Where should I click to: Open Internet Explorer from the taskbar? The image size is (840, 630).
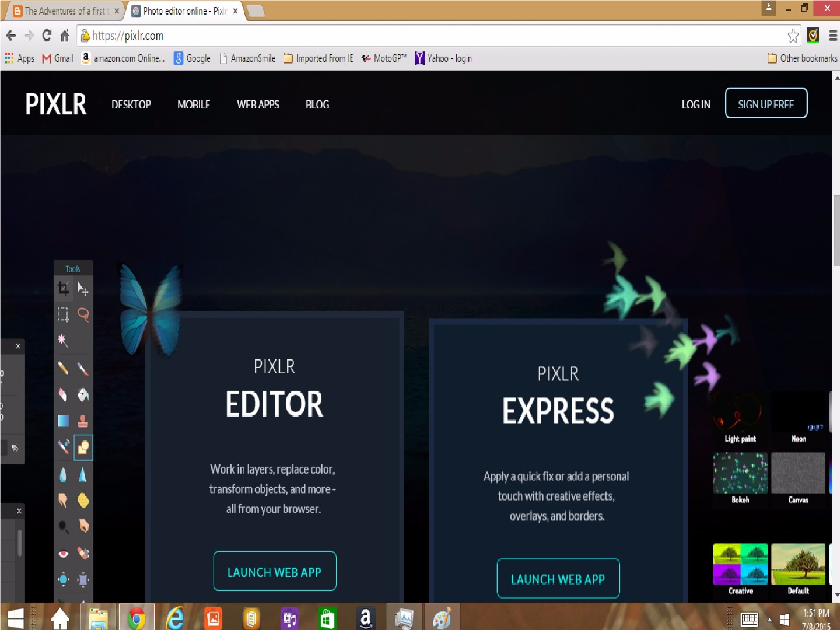[x=174, y=618]
